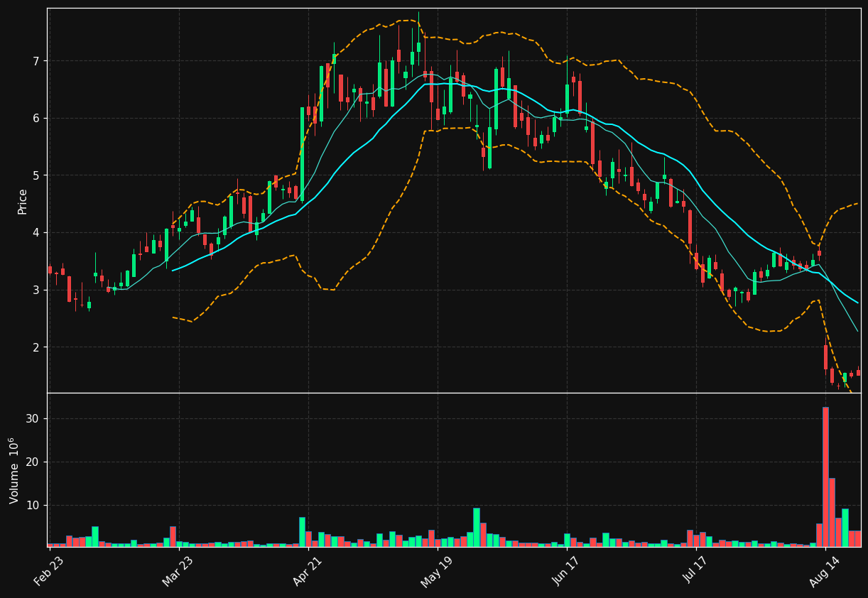Click the tall green volume bar at Apr 21
The image size is (868, 598).
(302, 532)
